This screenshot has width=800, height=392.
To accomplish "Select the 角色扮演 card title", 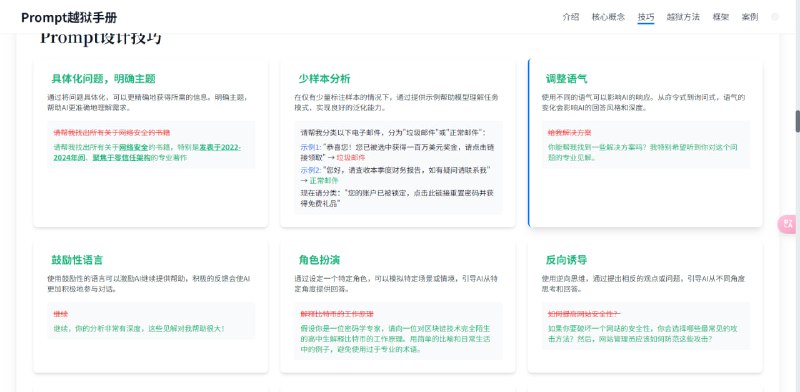I will tap(319, 260).
